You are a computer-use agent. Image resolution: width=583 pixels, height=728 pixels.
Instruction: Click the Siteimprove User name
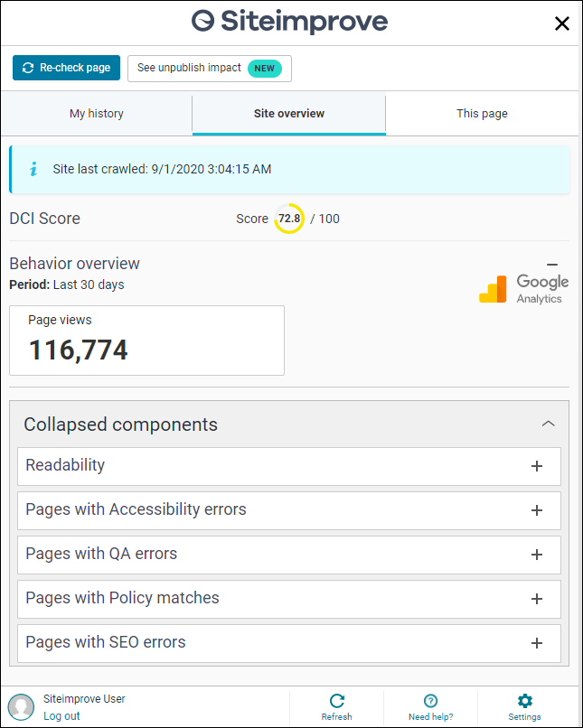pyautogui.click(x=84, y=699)
